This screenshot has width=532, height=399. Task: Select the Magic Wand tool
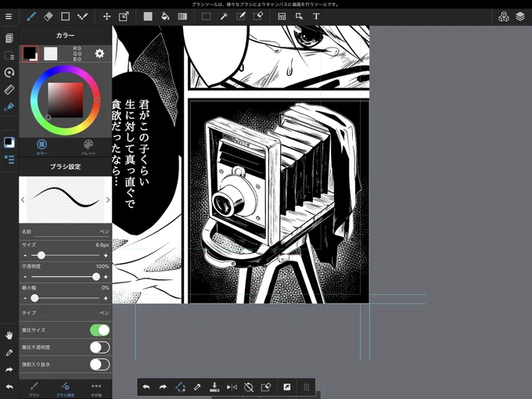click(224, 16)
